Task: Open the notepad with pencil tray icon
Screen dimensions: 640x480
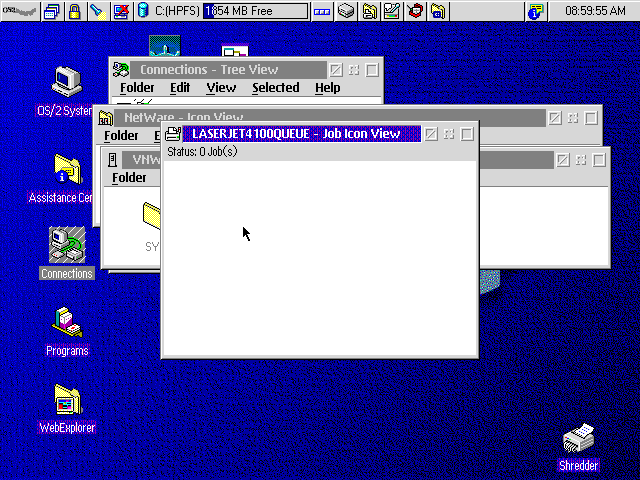Action: pyautogui.click(x=392, y=11)
